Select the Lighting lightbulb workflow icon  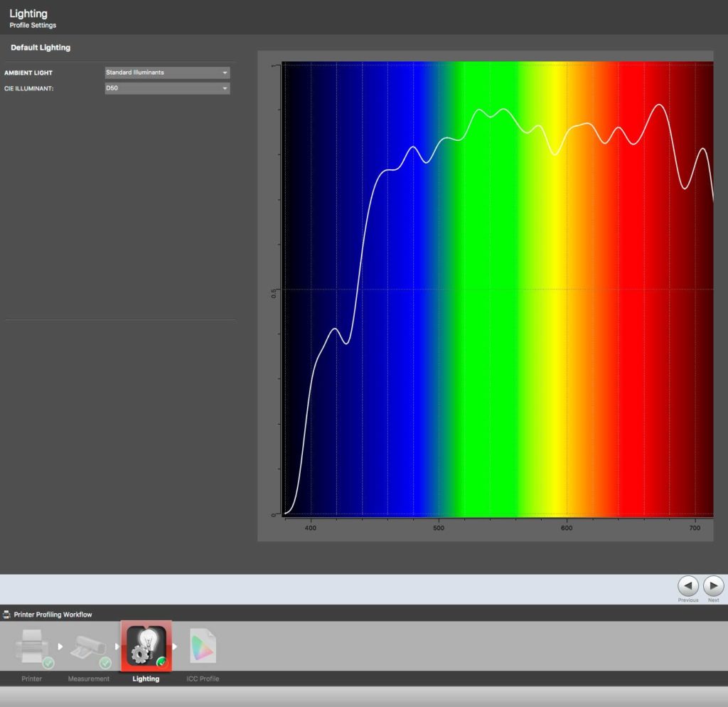click(x=146, y=646)
